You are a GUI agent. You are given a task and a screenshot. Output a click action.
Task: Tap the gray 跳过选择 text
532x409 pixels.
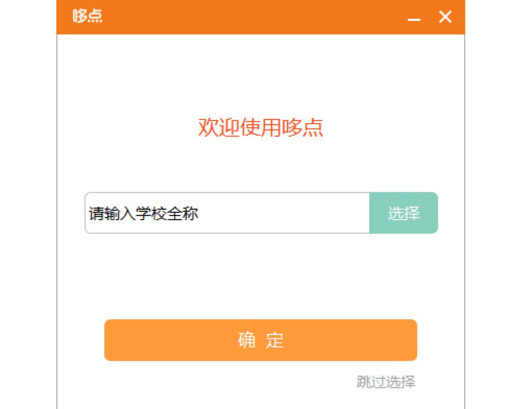(x=386, y=382)
